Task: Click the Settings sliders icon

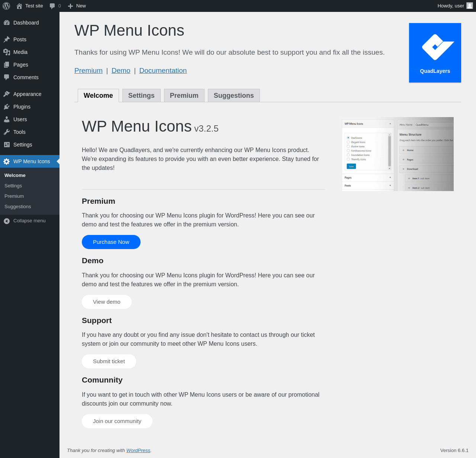Action: [7, 145]
